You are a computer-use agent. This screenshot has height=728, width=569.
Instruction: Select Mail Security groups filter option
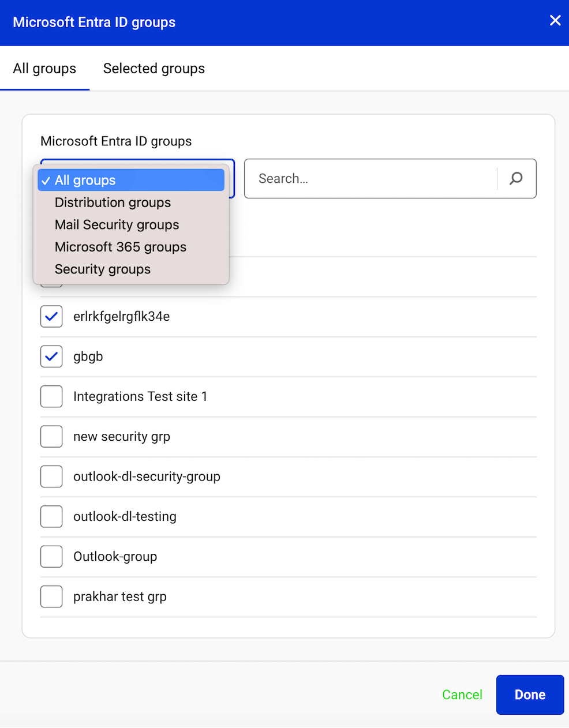coord(117,225)
